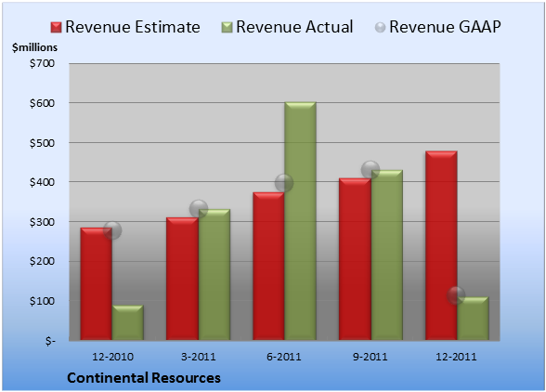Click the GAAP sphere marker for 12-2010
This screenshot has height=392, width=546.
pyautogui.click(x=112, y=230)
